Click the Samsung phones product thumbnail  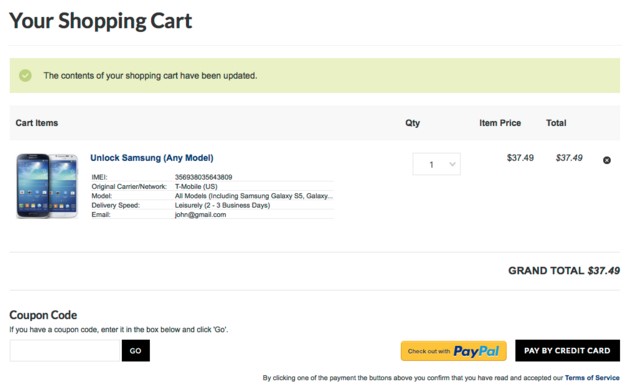[x=47, y=186]
